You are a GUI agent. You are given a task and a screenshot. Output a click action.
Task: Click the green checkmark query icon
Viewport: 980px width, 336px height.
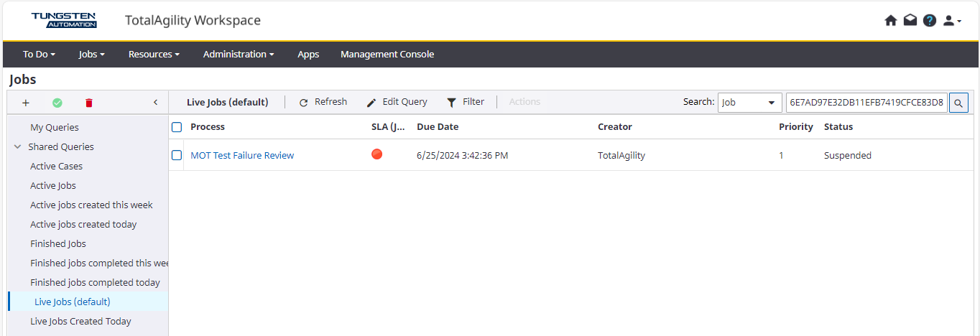click(57, 103)
